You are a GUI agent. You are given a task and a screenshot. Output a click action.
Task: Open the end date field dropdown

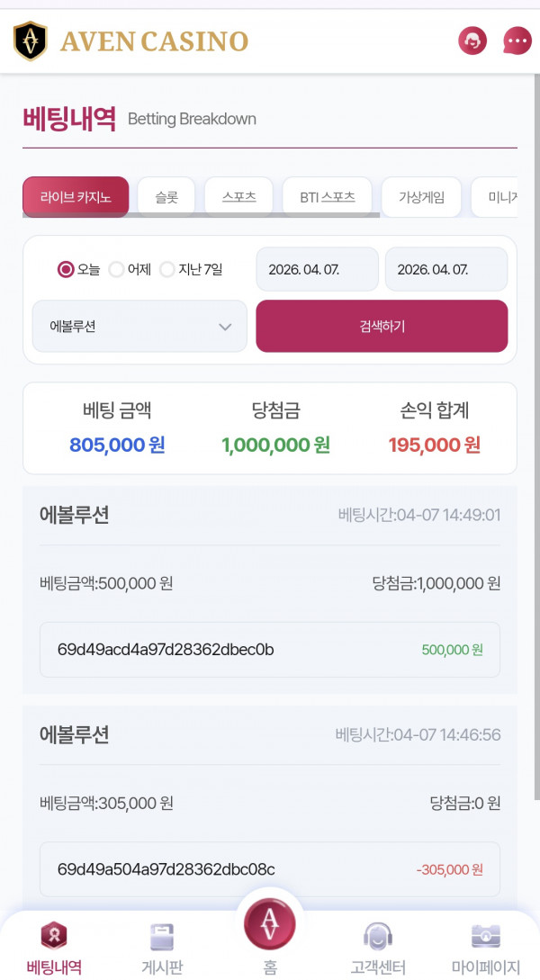point(446,269)
